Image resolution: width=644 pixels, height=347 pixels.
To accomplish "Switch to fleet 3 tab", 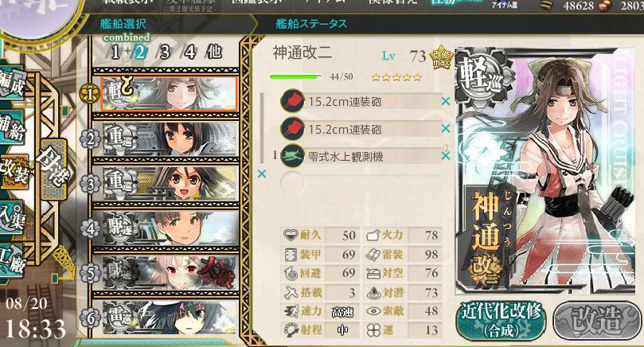I will pos(165,53).
